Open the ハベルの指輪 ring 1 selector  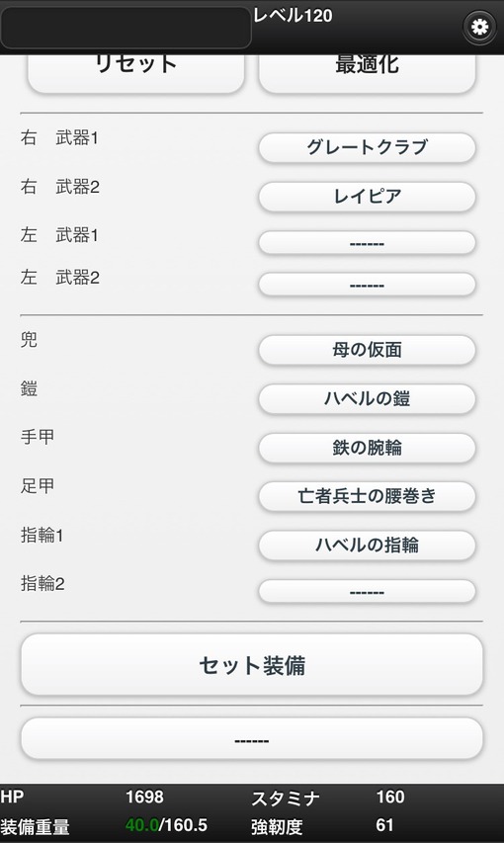point(368,546)
